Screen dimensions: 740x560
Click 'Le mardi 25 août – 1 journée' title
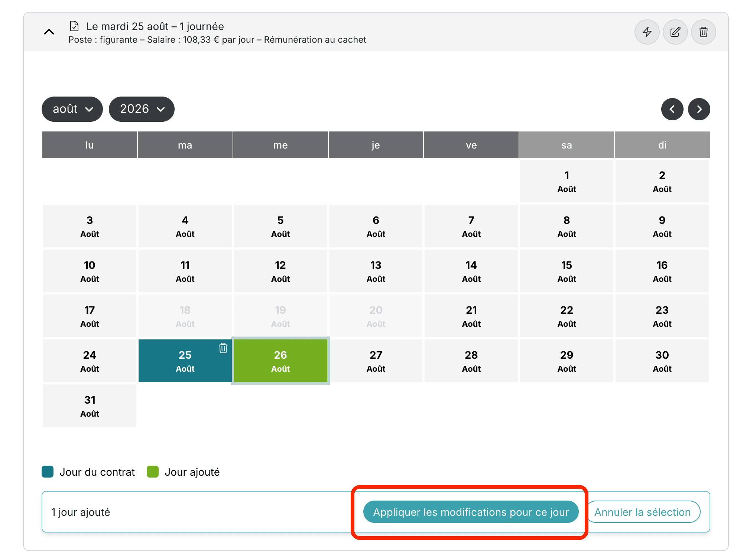pyautogui.click(x=155, y=26)
